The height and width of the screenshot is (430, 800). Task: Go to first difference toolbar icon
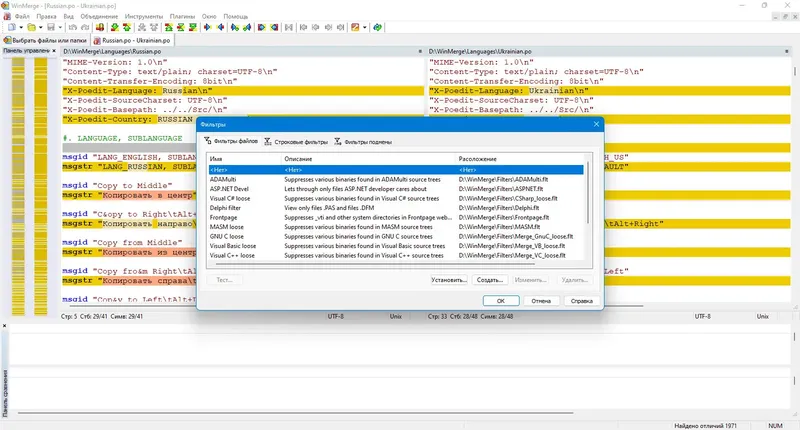(168, 27)
